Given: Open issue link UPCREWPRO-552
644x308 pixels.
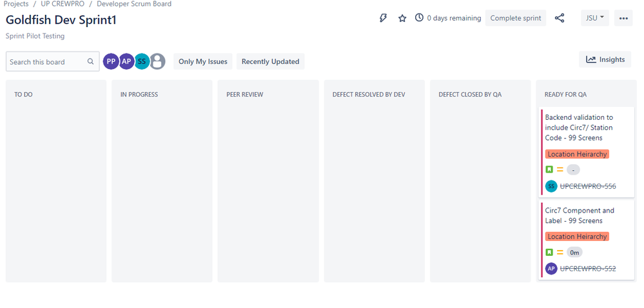Looking at the screenshot, I should pyautogui.click(x=588, y=269).
